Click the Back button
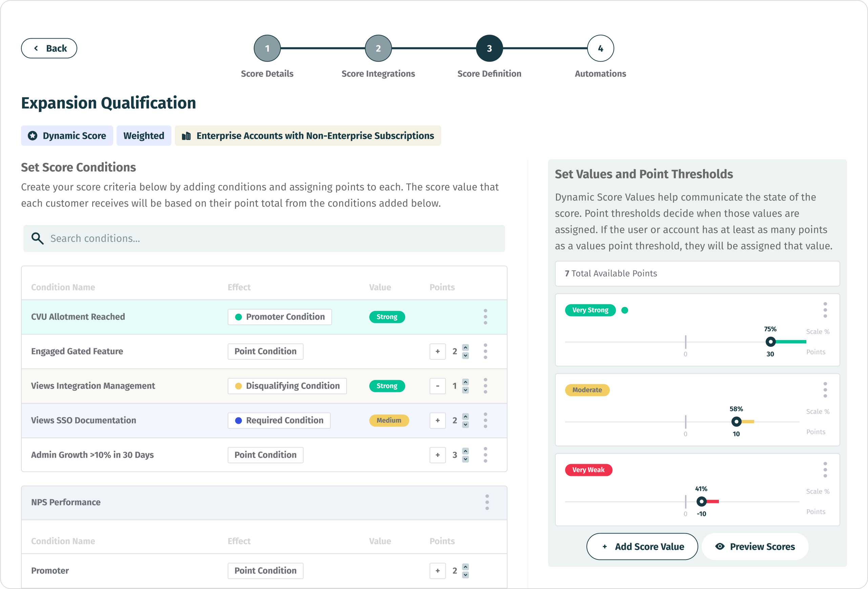Screen dimensions: 868x589 pyautogui.click(x=49, y=48)
